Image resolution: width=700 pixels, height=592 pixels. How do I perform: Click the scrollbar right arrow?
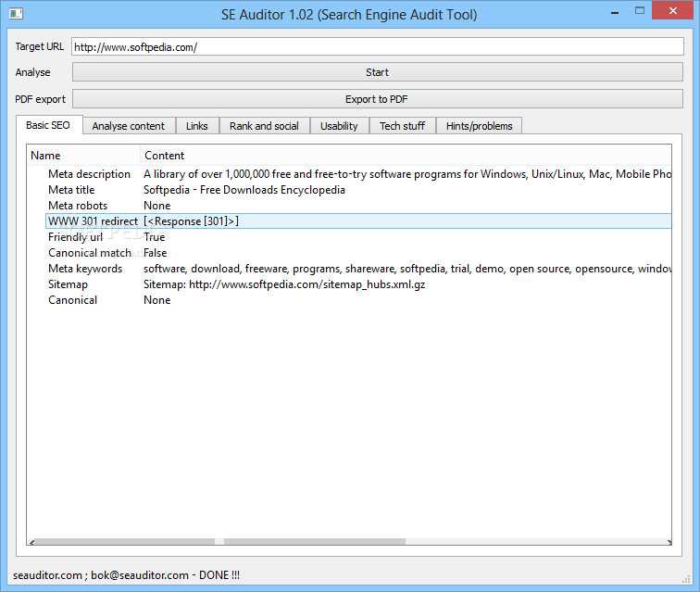click(x=669, y=542)
